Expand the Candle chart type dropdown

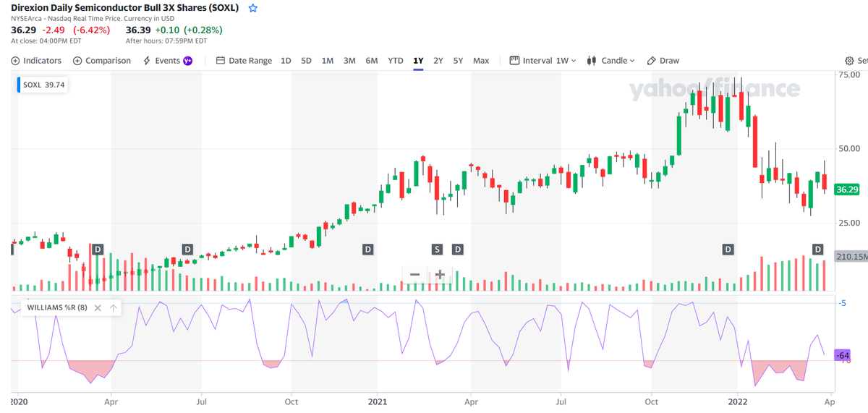click(611, 61)
